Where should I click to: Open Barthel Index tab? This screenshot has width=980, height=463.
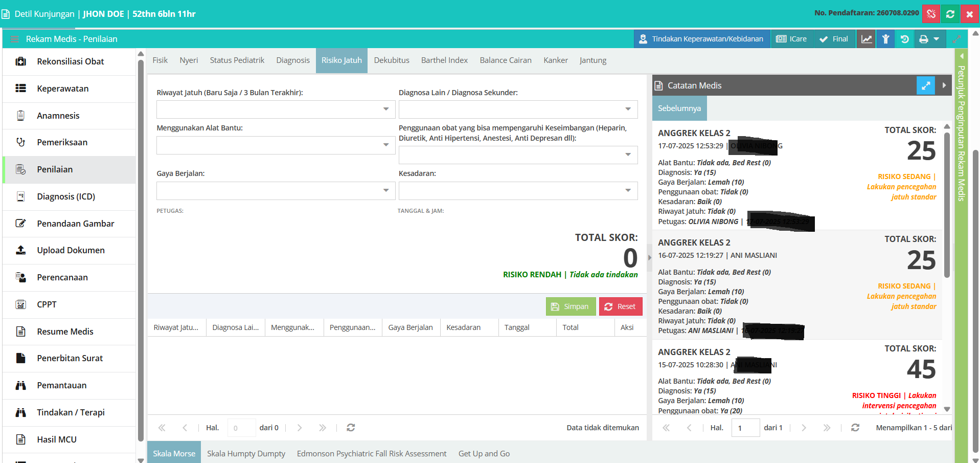[444, 60]
